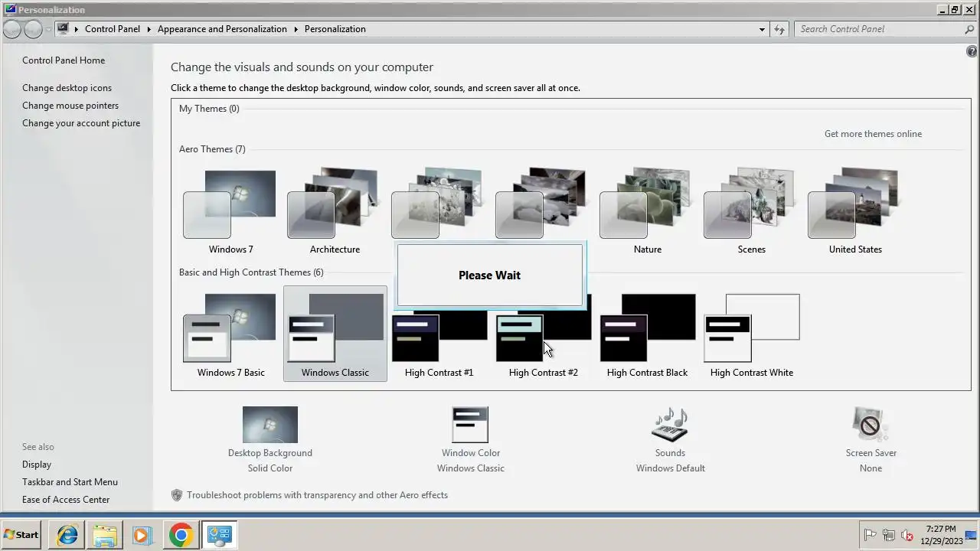This screenshot has width=980, height=551.
Task: Click Appearance and Personalization breadcrumb
Action: click(x=222, y=29)
